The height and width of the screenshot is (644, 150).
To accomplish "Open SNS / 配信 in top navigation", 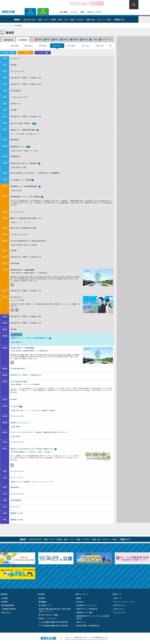I will [x=63, y=12].
